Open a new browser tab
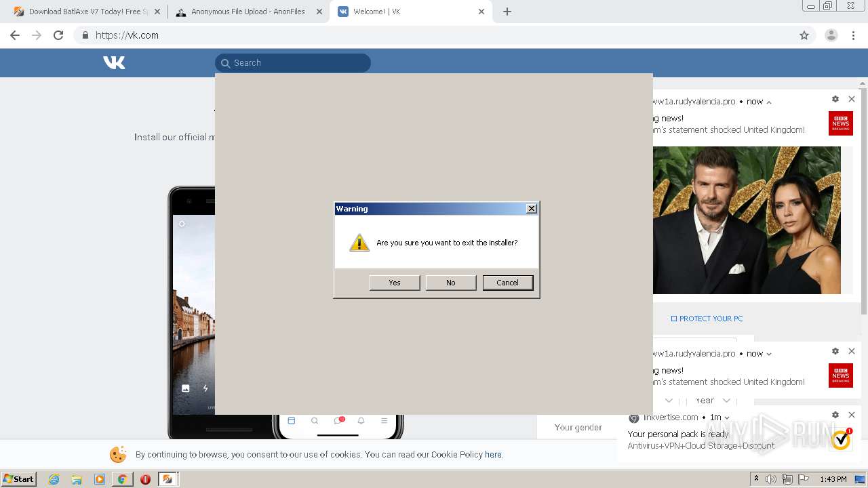 [507, 12]
